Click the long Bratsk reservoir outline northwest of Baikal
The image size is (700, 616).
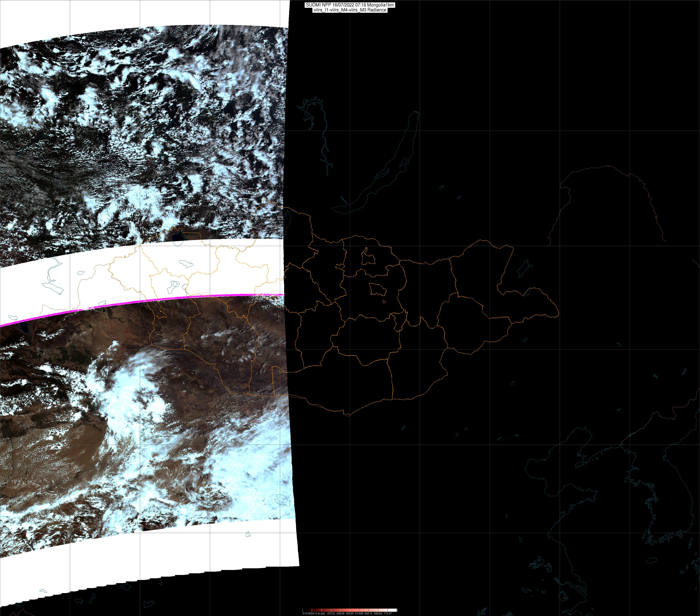323,137
